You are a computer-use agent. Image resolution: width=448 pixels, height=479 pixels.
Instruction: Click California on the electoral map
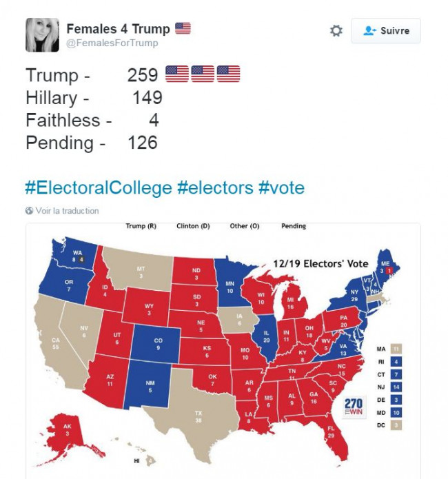click(56, 344)
